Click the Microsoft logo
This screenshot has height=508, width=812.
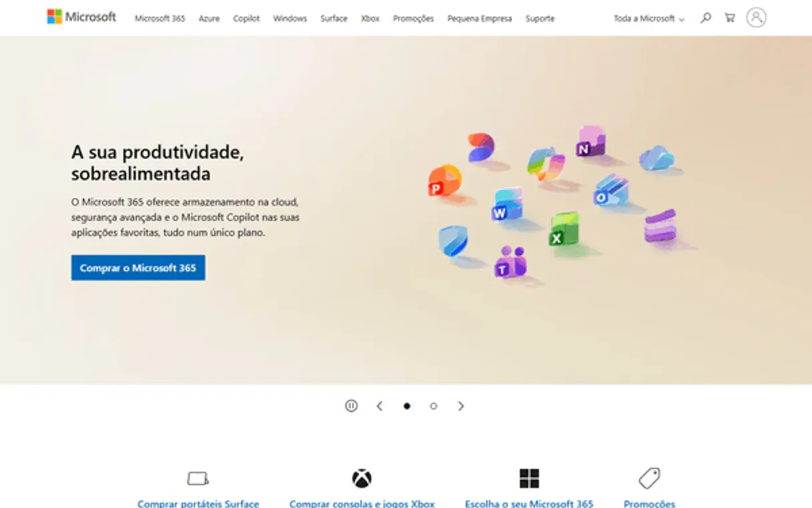tap(80, 17)
